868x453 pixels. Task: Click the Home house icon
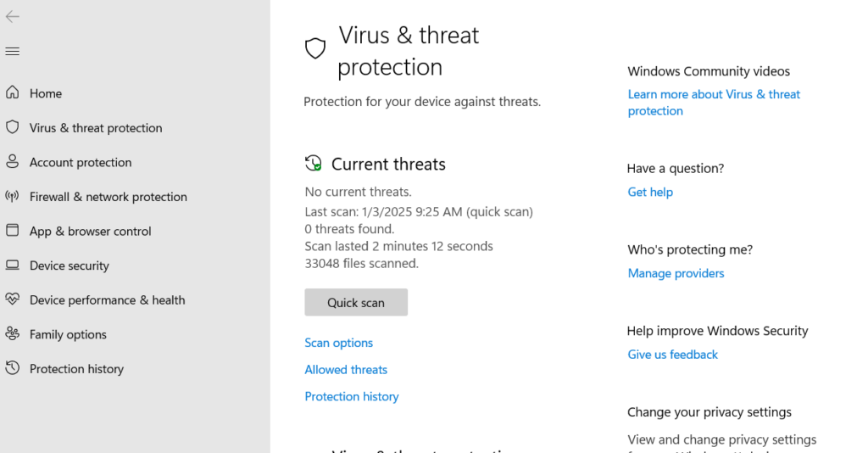coord(12,92)
